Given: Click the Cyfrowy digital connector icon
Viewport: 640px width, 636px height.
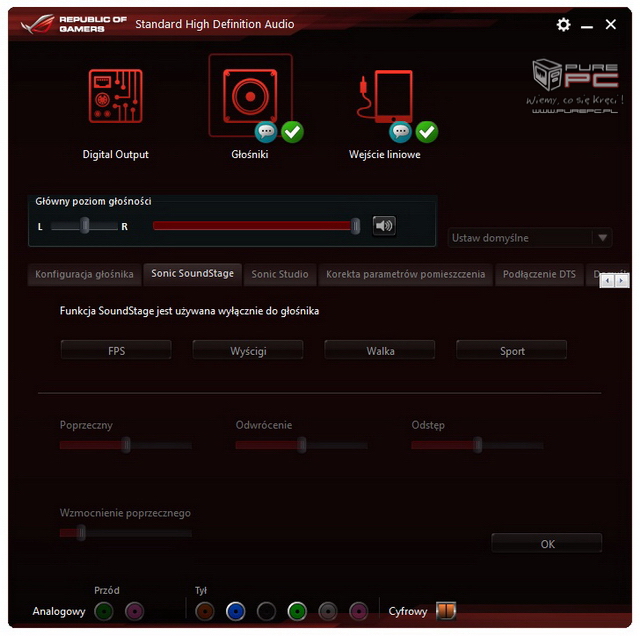Looking at the screenshot, I should coord(445,610).
